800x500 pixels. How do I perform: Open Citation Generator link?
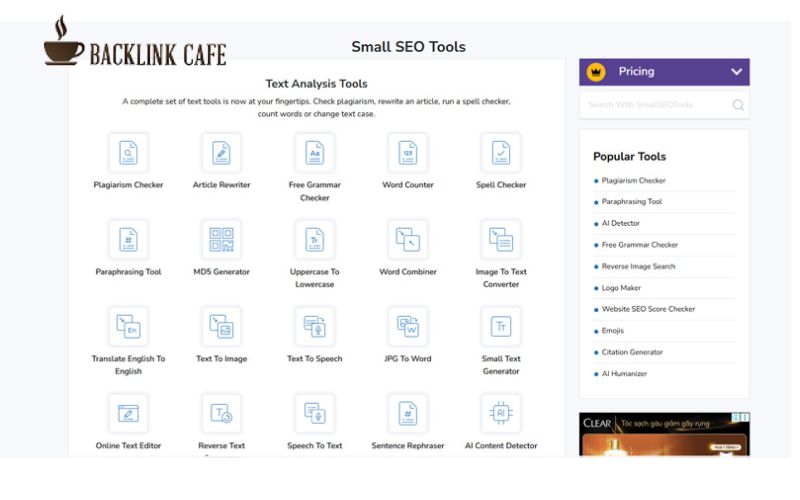(x=632, y=352)
